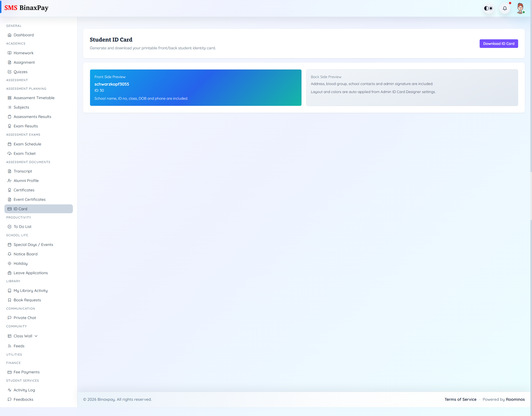532x416 pixels.
Task: Click the Activity Log pulse icon
Action: (x=9, y=390)
